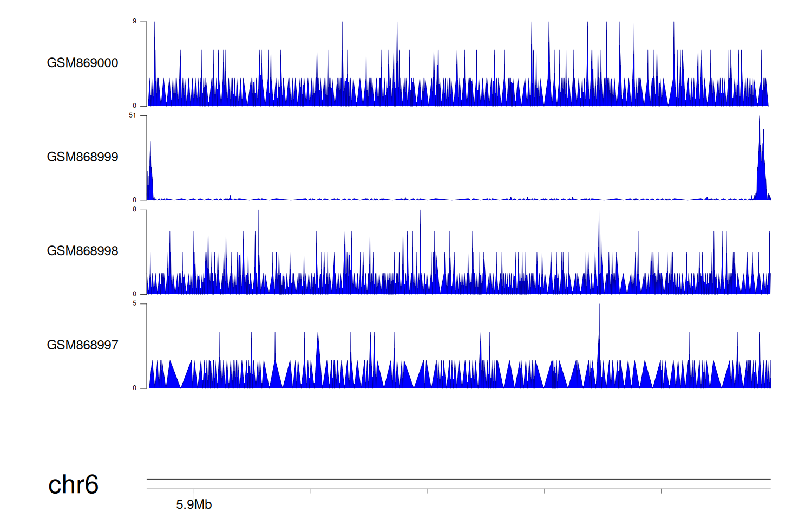Click y-axis maximum 8 on GSM868998 track
The width and height of the screenshot is (812, 531).
click(x=134, y=209)
